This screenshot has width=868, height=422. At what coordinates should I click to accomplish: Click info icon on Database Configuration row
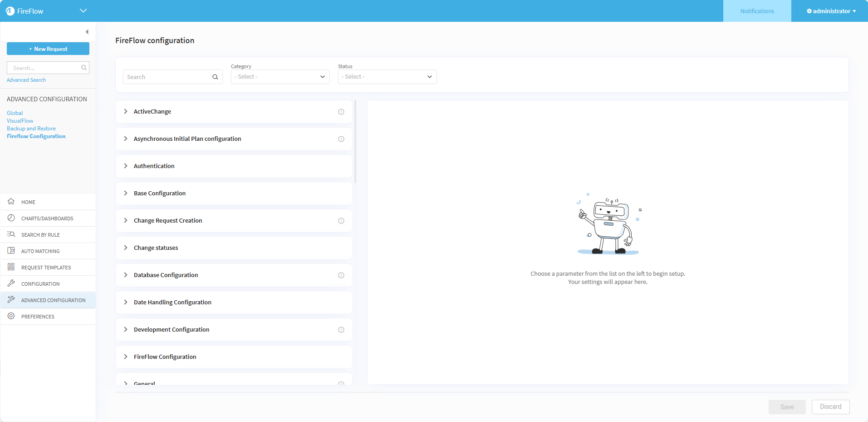click(x=341, y=275)
